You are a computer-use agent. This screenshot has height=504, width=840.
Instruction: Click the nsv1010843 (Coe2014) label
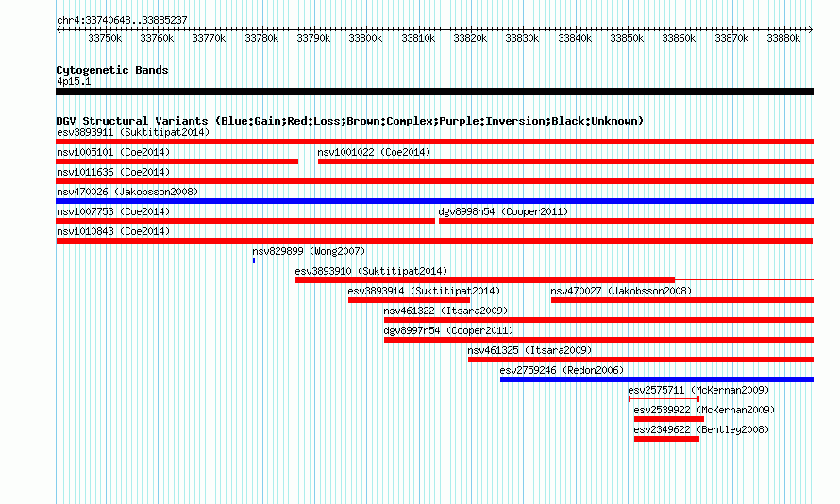(x=113, y=231)
